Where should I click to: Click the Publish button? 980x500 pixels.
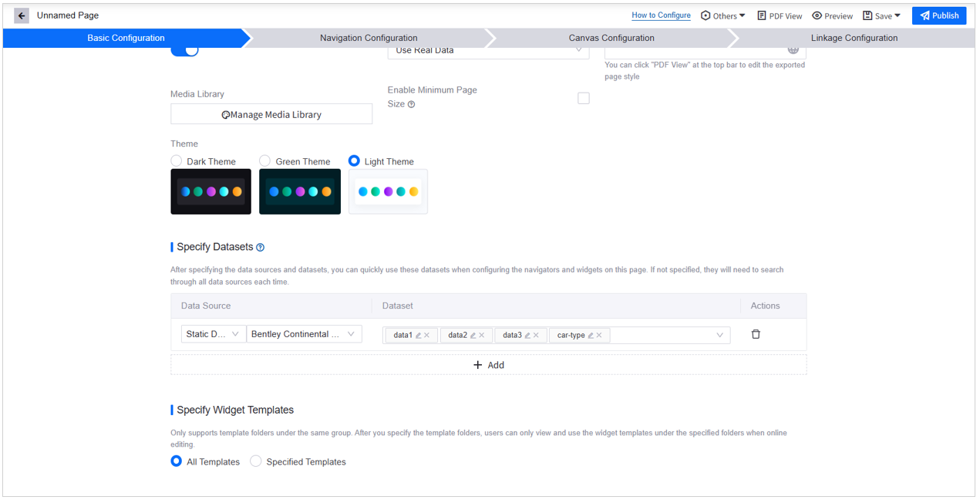click(x=938, y=15)
